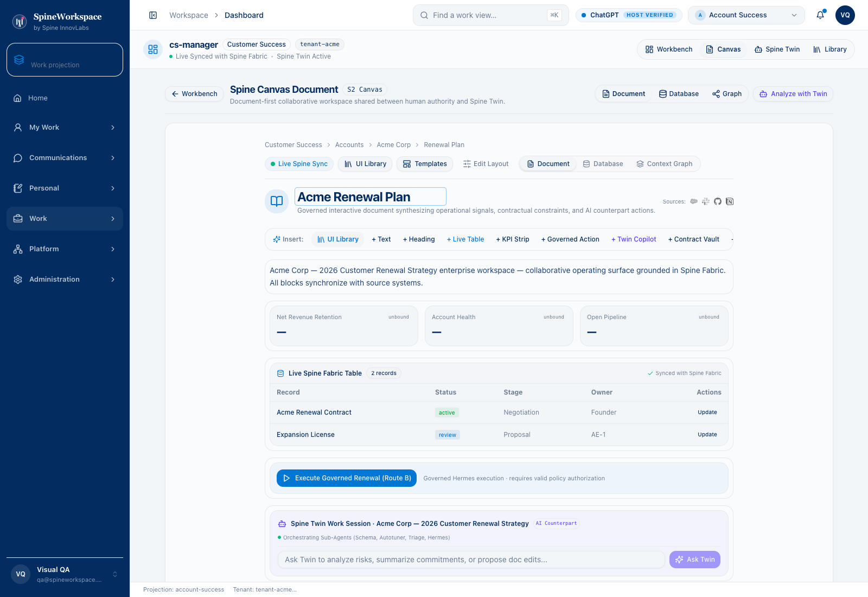Click the Ask Twin input field

[x=471, y=560]
